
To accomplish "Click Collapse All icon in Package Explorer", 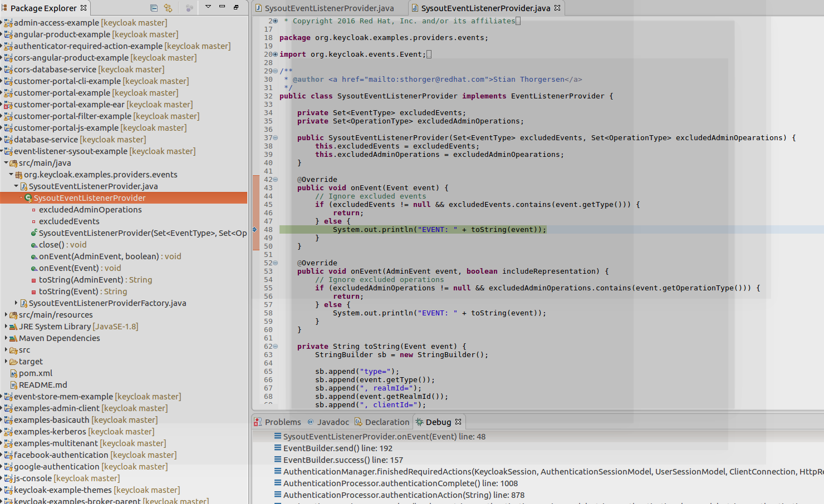I will (154, 8).
